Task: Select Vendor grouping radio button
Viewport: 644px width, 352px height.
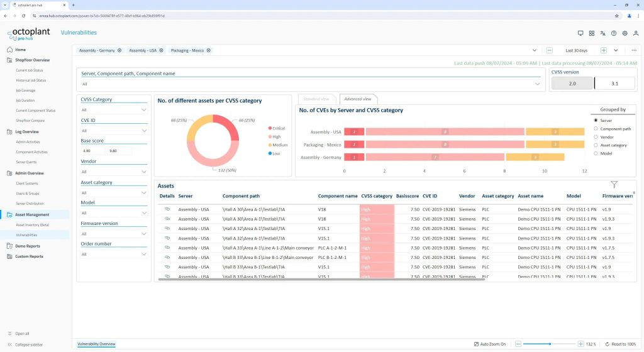Action: coord(596,136)
